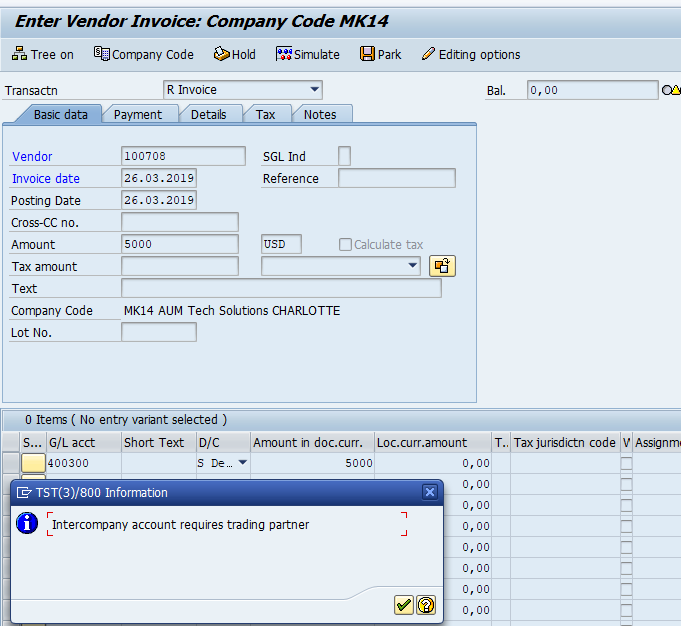The width and height of the screenshot is (681, 626).
Task: Confirm the information dialog with green checkmark
Action: coord(404,604)
